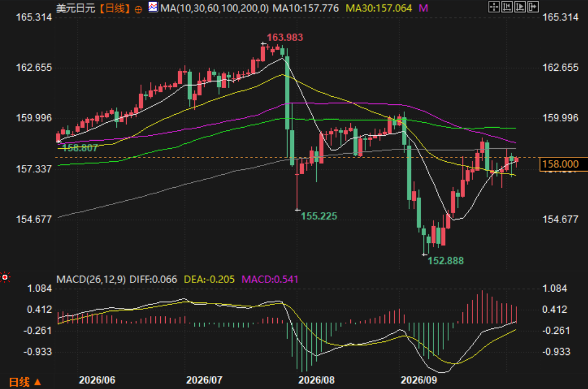Click the 1.084 label on right MACD axis
The height and width of the screenshot is (389, 588).
tap(555, 288)
